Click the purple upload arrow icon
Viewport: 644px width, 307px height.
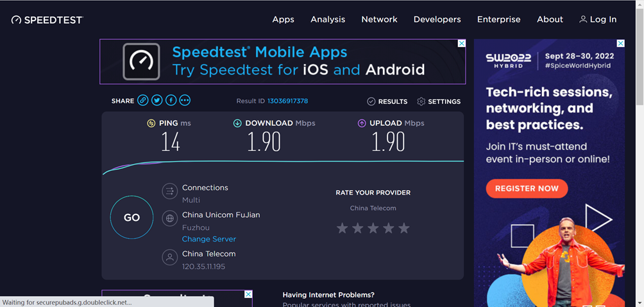(362, 123)
